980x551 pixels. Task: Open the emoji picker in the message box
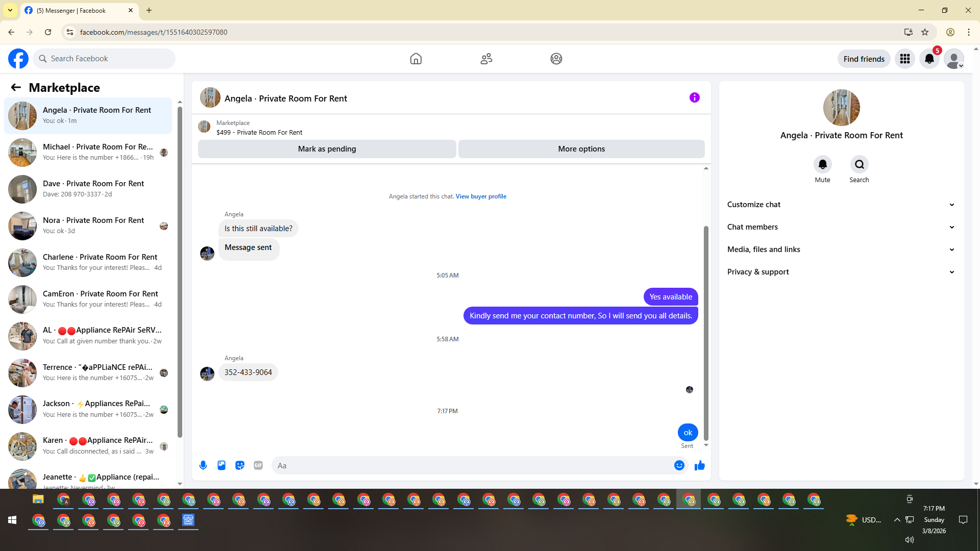[x=679, y=465]
